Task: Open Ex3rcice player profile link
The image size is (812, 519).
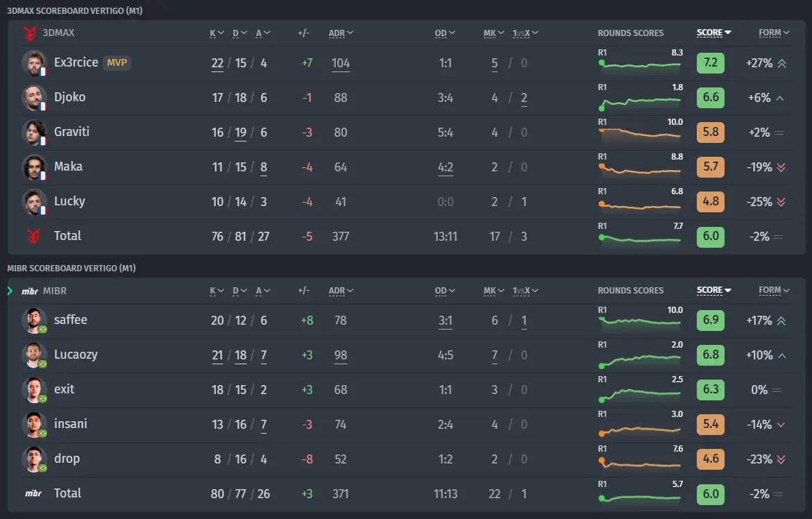Action: point(76,62)
